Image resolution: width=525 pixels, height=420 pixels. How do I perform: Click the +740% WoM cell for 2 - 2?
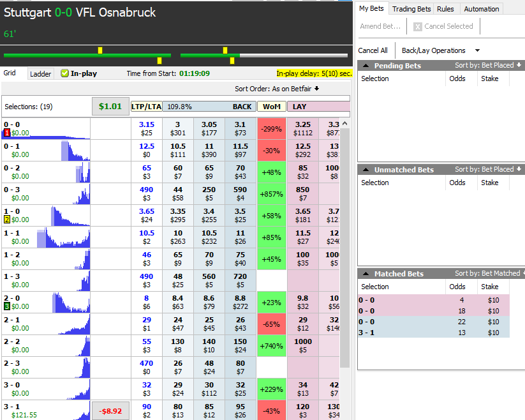[272, 346]
